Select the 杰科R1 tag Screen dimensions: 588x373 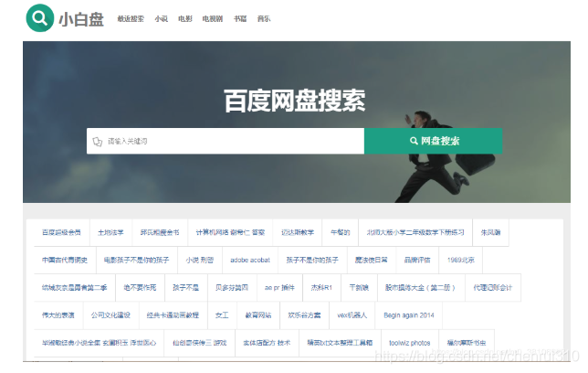point(321,288)
